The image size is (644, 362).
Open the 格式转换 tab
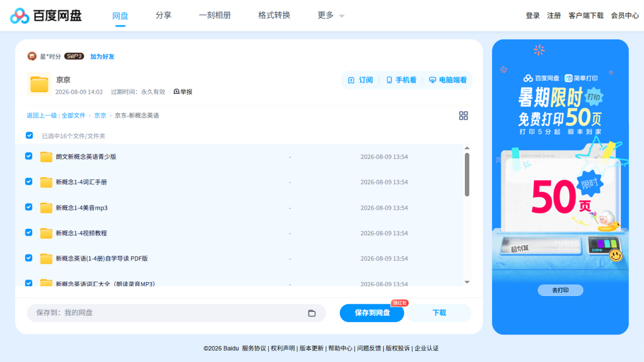click(274, 15)
